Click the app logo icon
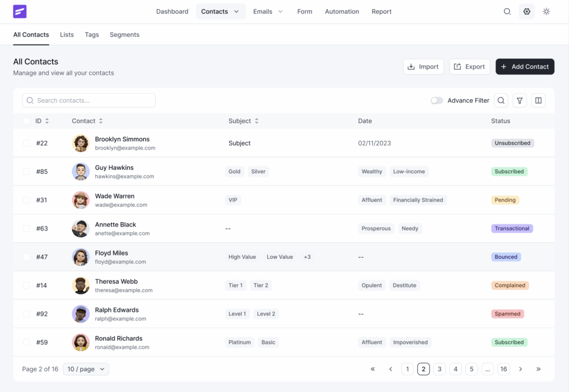Viewport: 569px width, 392px height. click(x=19, y=11)
